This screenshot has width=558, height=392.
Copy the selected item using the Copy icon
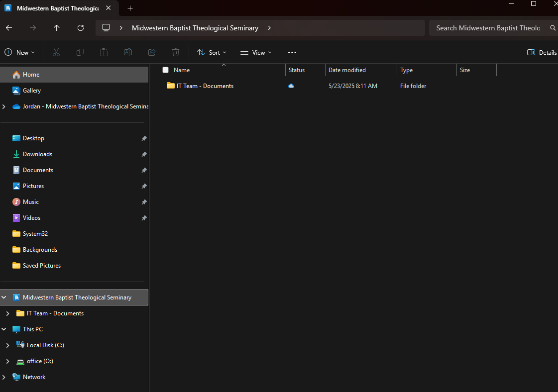(x=80, y=52)
